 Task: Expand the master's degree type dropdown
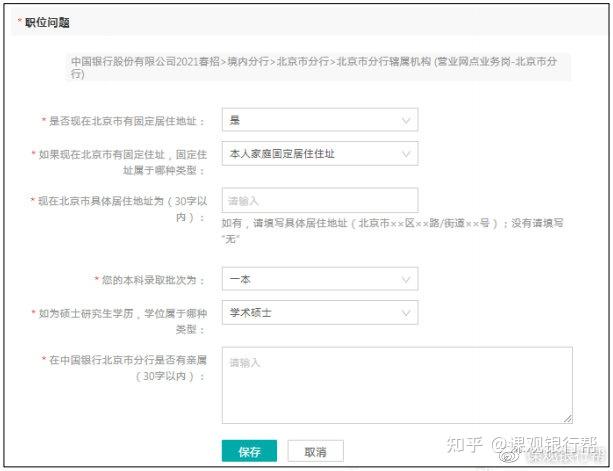tap(320, 313)
